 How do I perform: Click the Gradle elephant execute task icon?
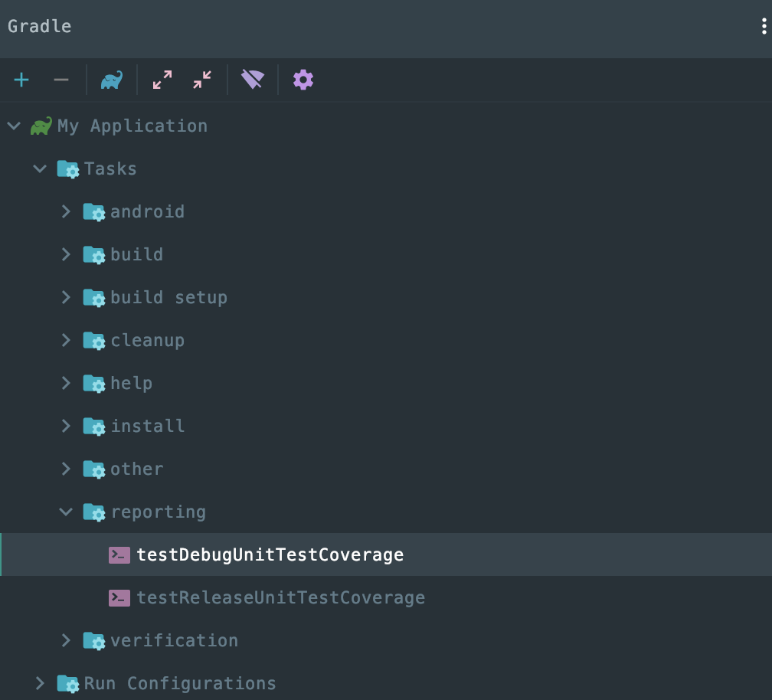point(112,80)
